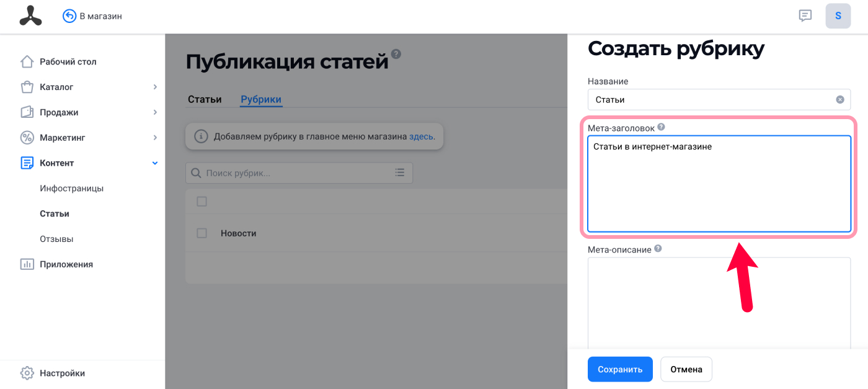Open the Настройки gear icon
The width and height of the screenshot is (868, 389).
[27, 373]
